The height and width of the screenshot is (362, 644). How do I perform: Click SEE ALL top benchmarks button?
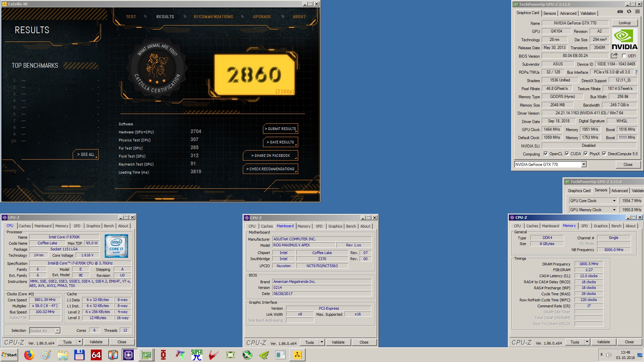pos(86,155)
